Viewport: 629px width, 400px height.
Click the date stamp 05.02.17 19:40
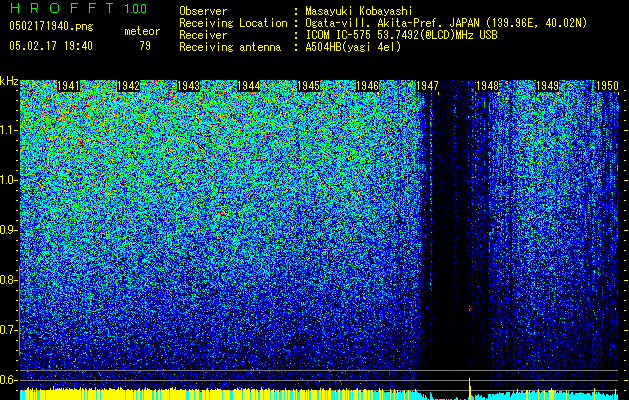(x=51, y=46)
